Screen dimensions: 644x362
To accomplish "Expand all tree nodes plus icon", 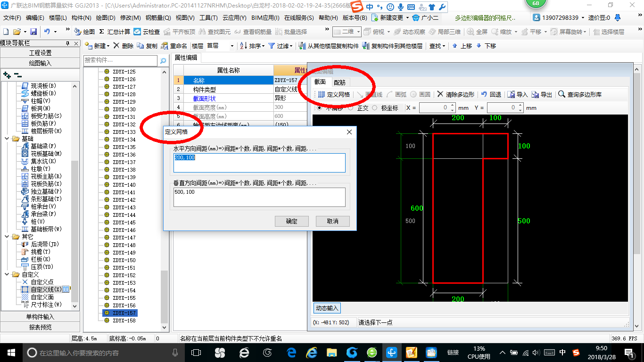I will pyautogui.click(x=7, y=74).
